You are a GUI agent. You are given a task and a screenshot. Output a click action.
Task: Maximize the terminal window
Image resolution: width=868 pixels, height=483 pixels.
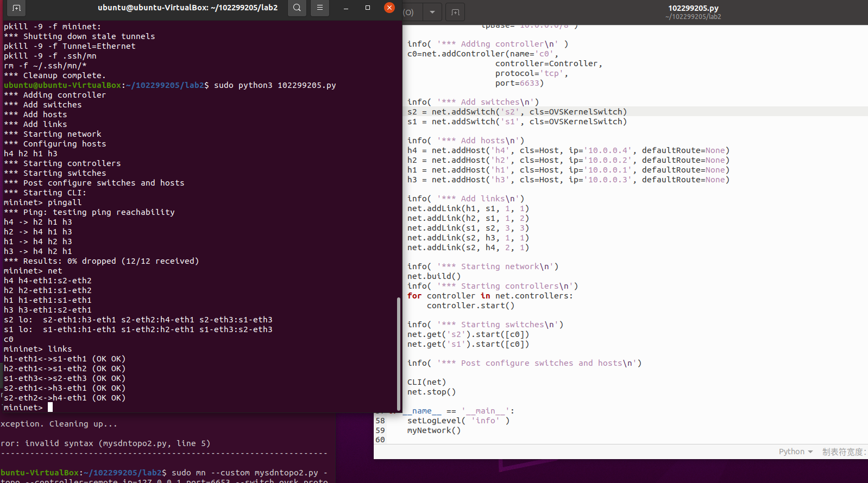pos(368,8)
